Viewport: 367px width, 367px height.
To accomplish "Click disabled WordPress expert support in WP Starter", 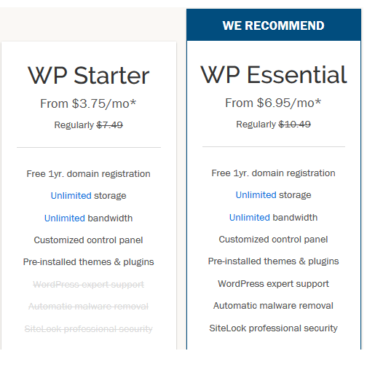I will (x=88, y=285).
